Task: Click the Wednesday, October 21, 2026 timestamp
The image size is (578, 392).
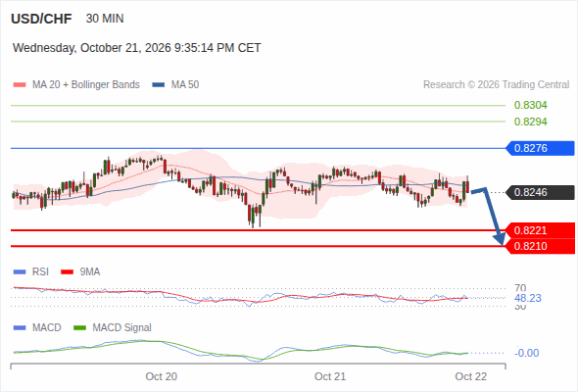Action: [x=137, y=48]
